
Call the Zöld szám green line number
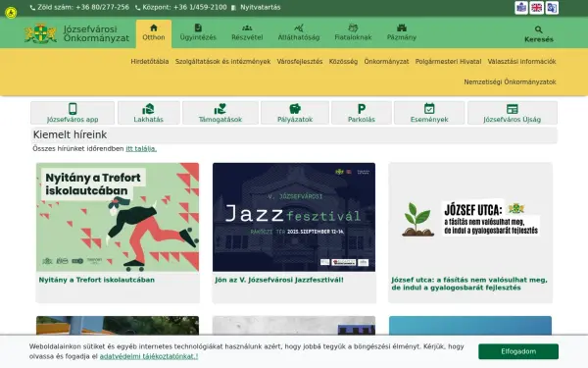click(79, 7)
